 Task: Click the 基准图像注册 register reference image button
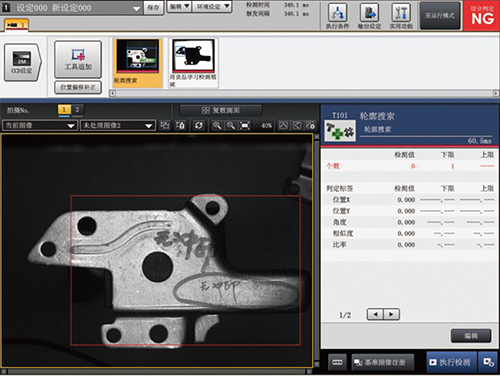tap(383, 362)
